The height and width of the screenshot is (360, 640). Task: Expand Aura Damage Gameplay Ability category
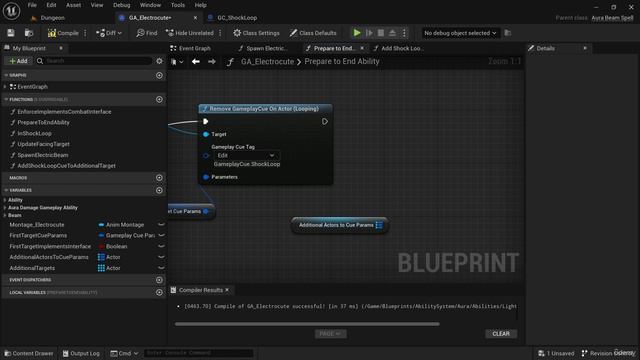coord(5,208)
